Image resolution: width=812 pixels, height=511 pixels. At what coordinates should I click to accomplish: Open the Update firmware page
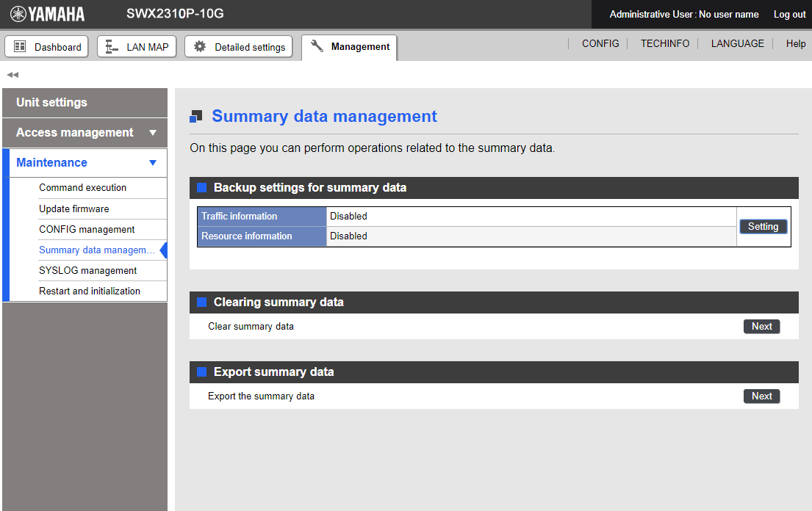[73, 209]
